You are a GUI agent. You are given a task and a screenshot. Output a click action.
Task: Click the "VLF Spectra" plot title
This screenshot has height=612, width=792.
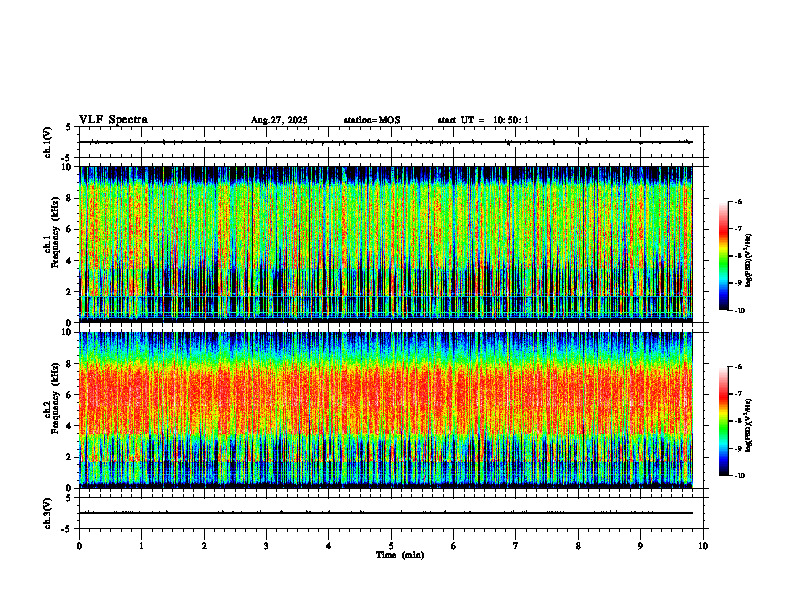click(x=114, y=120)
